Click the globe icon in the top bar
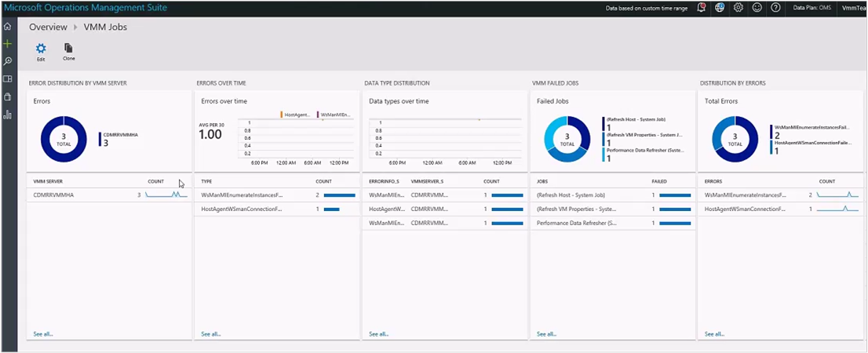868x353 pixels. click(720, 8)
